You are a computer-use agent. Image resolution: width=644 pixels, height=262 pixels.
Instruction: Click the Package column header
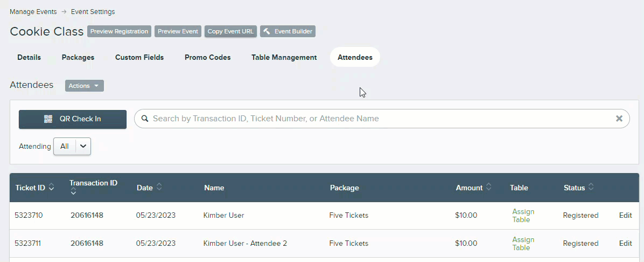point(344,188)
